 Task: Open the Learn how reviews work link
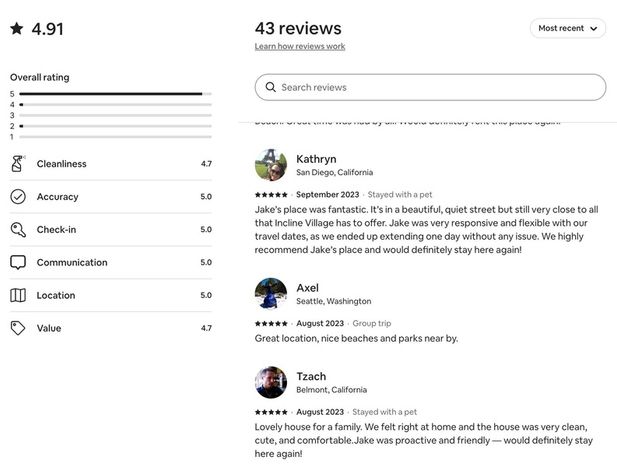(299, 47)
